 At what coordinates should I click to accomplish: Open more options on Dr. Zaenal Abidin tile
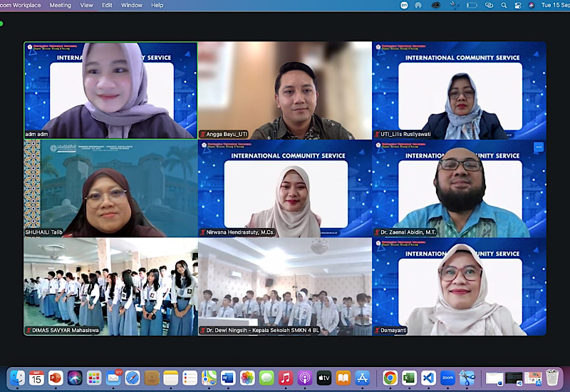[x=539, y=147]
